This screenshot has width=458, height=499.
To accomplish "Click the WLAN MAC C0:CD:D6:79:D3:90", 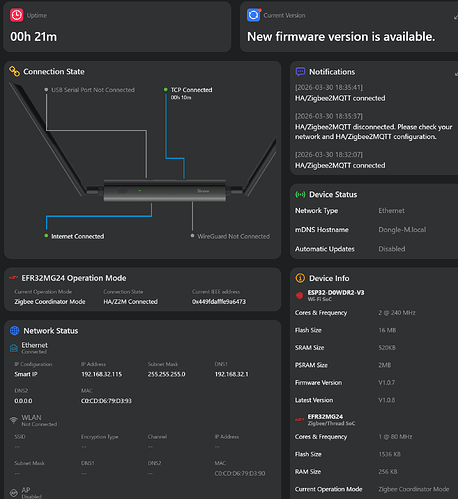I will tap(240, 473).
